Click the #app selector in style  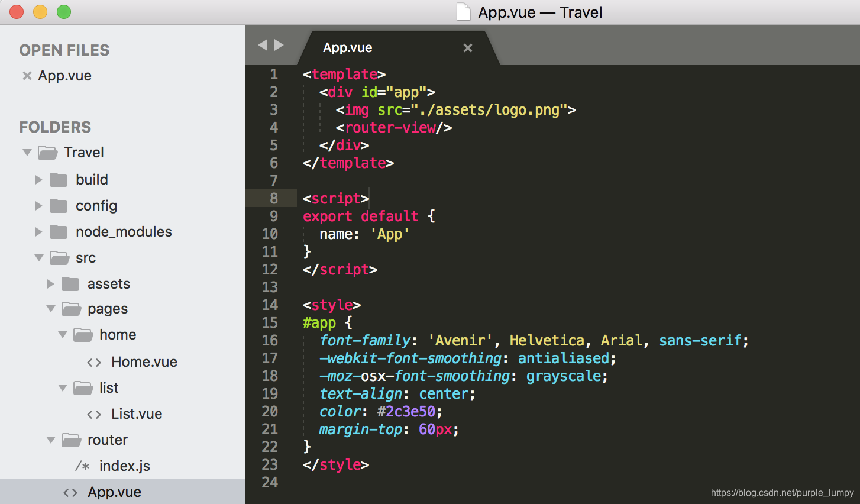pyautogui.click(x=319, y=323)
